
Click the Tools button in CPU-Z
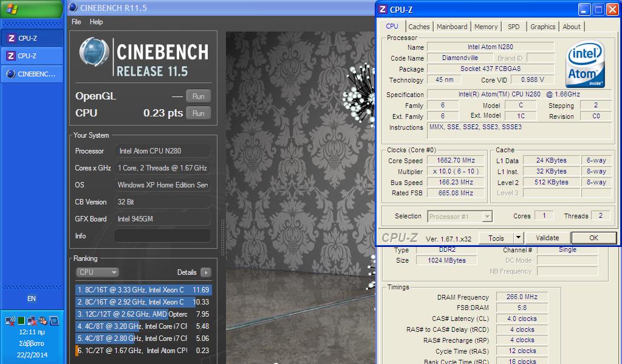(496, 238)
